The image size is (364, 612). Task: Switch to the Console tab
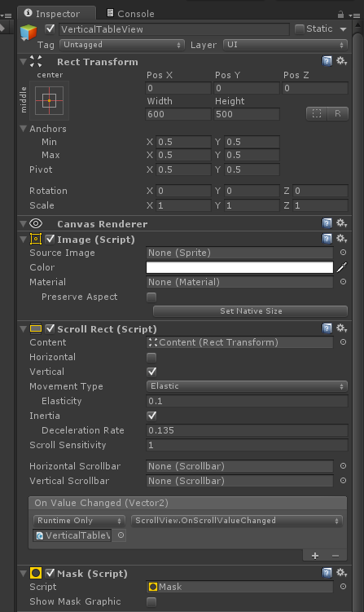click(x=130, y=14)
